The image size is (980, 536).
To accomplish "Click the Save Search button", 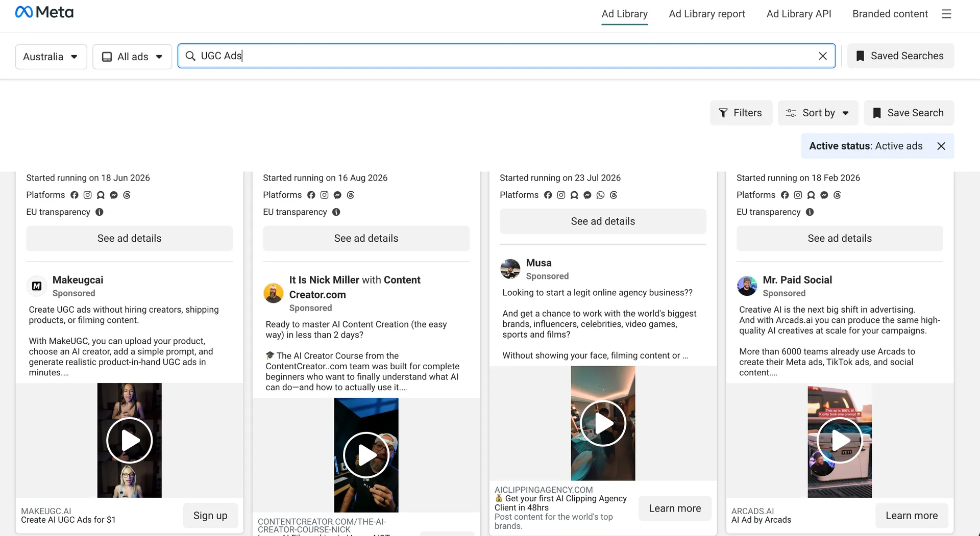I will [x=909, y=113].
